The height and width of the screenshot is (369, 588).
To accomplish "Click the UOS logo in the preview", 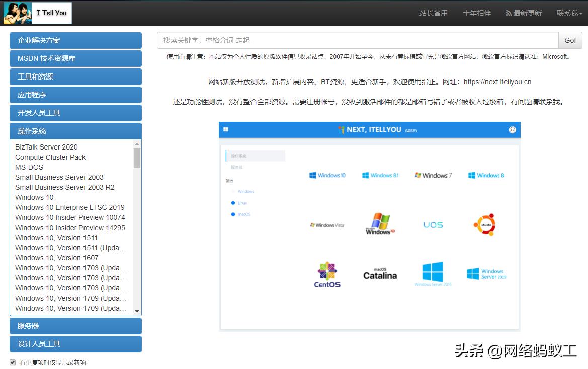I will pos(433,224).
